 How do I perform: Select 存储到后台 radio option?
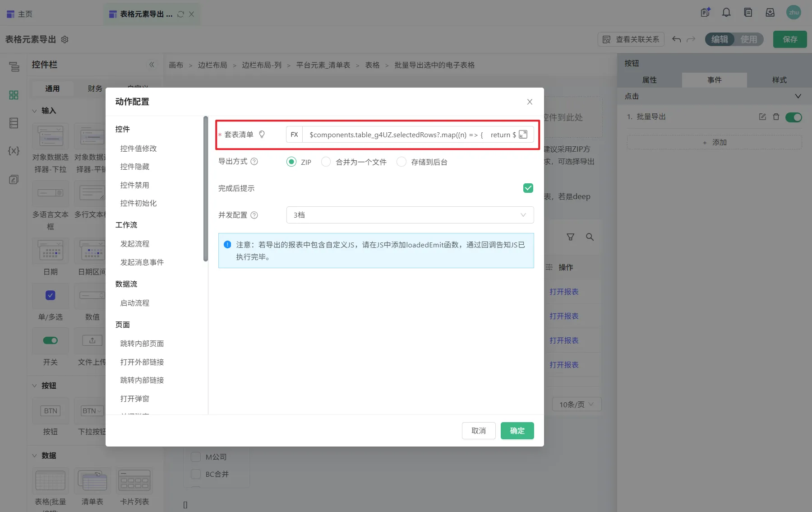401,162
